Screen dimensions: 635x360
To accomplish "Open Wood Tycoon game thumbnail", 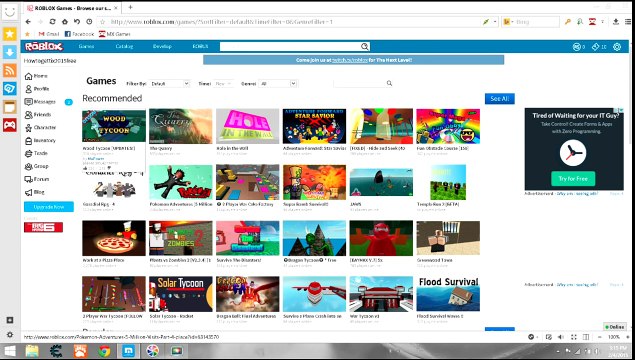I will click(114, 126).
